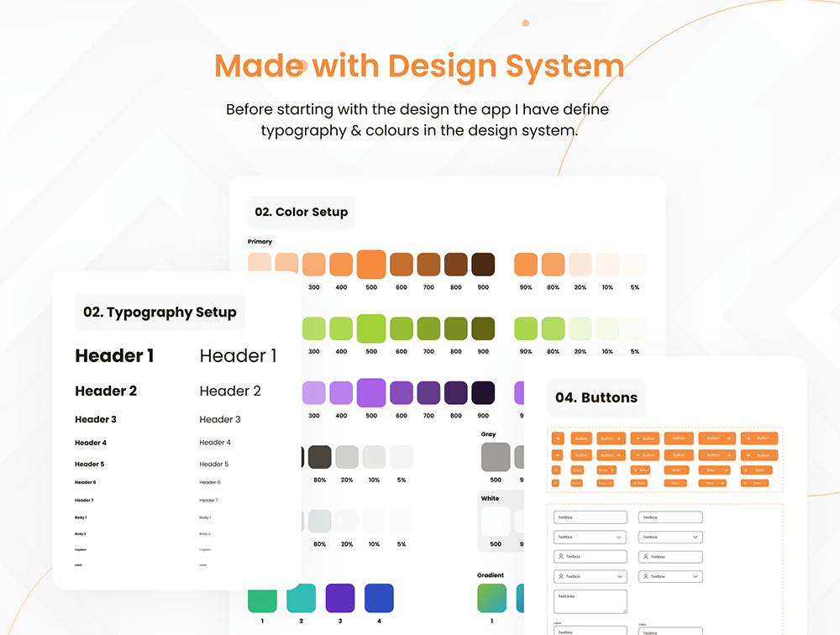The width and height of the screenshot is (840, 635).
Task: Pick the green 500 color swatch
Action: coord(371,328)
